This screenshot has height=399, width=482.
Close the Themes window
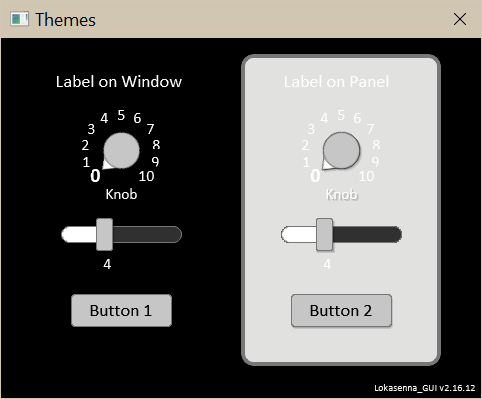tap(460, 19)
